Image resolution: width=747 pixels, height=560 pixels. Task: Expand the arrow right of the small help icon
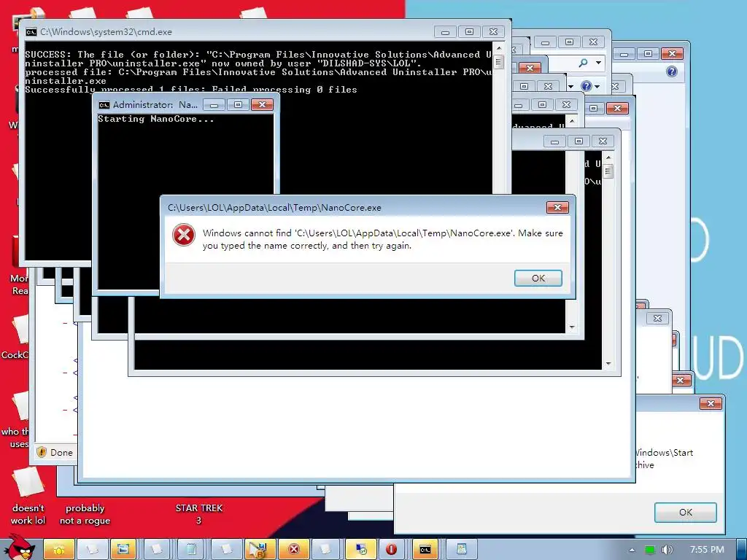tap(597, 87)
